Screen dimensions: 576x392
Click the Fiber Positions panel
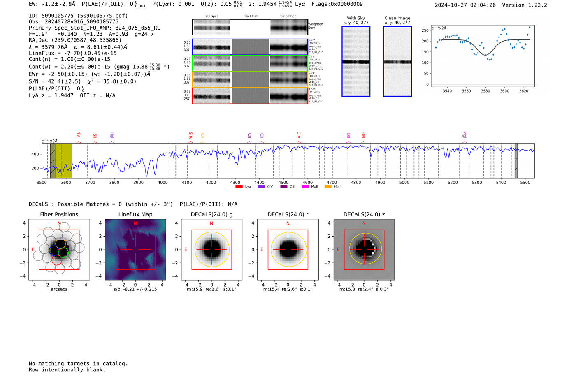(59, 249)
